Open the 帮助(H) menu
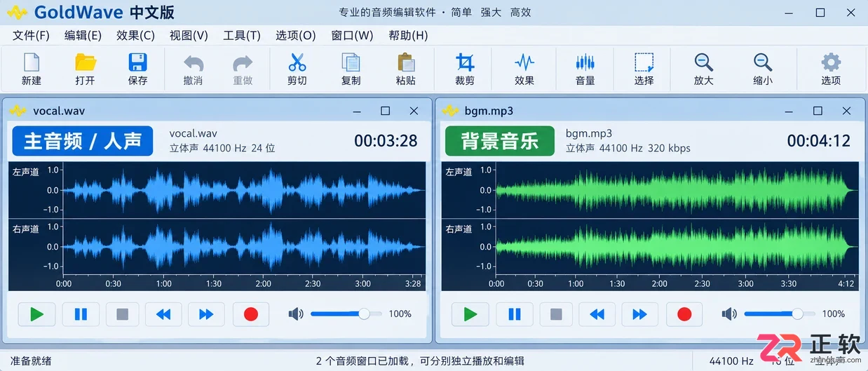 coord(408,35)
